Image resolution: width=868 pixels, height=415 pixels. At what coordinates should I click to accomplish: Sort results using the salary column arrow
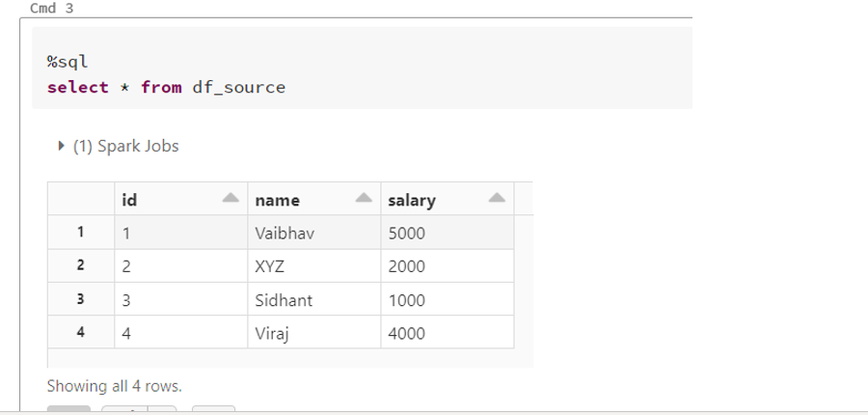tap(496, 199)
